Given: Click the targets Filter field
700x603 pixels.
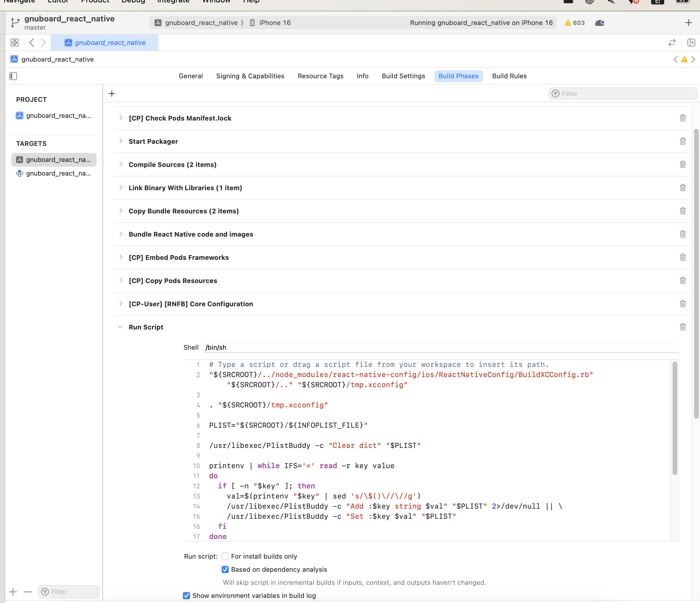Looking at the screenshot, I should 69,591.
